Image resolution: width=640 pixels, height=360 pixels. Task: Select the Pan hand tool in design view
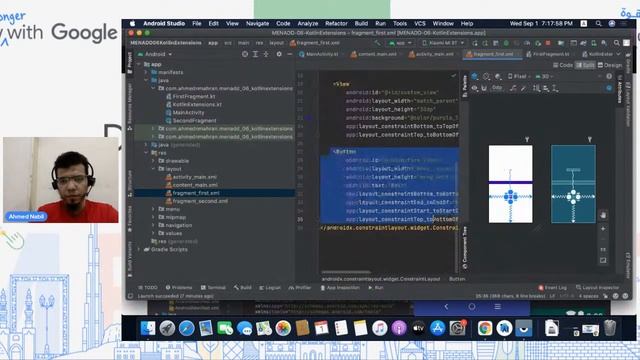tap(603, 215)
